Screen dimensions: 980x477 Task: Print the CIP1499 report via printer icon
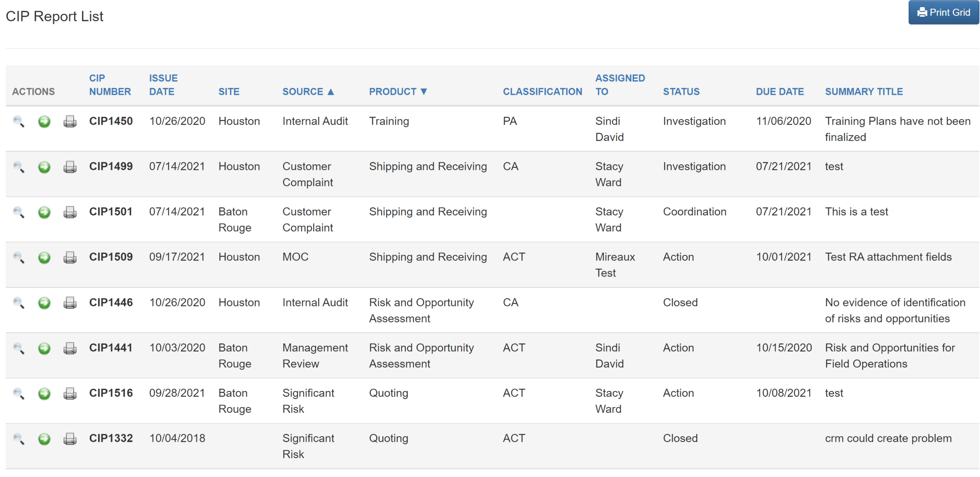tap(70, 167)
